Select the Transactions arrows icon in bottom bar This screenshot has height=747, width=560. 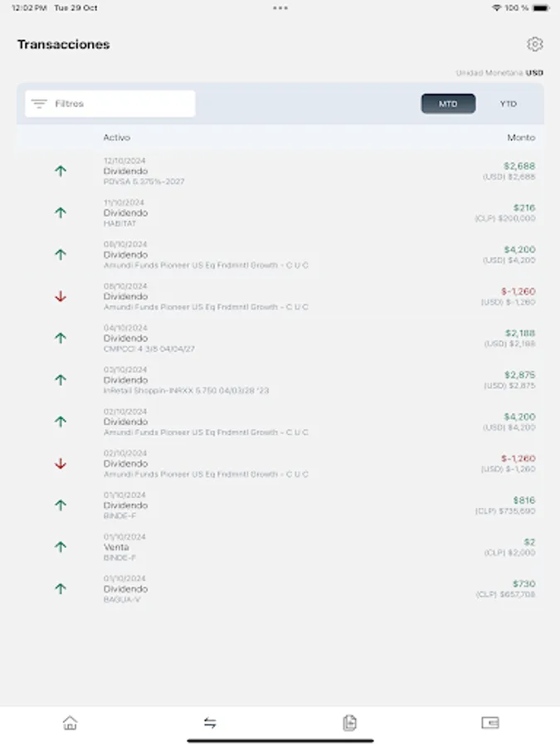(210, 723)
